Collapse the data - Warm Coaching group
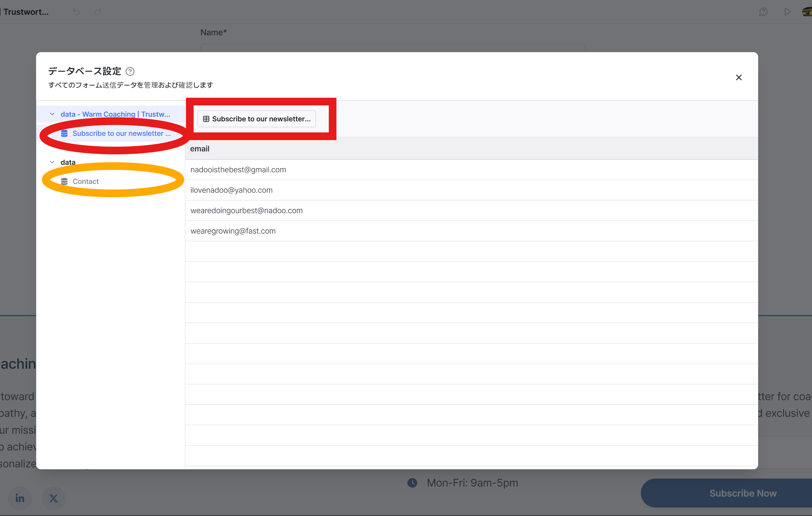 click(52, 114)
